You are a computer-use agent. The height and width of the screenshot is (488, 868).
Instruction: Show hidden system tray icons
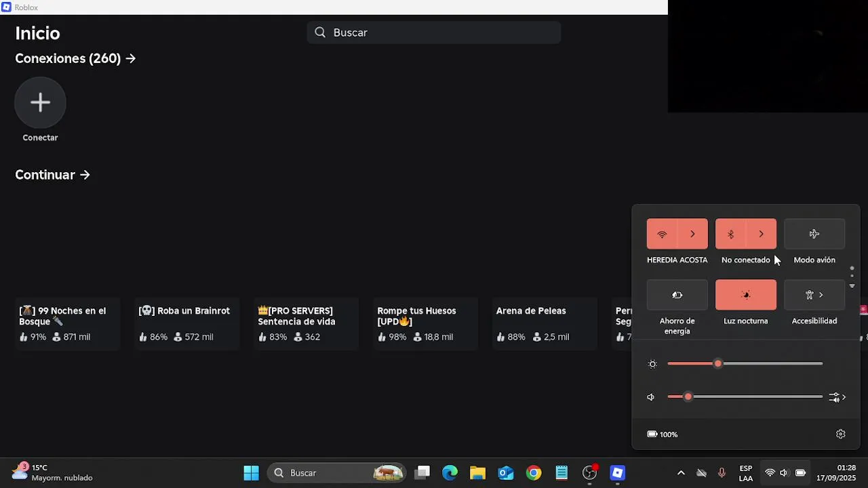681,473
